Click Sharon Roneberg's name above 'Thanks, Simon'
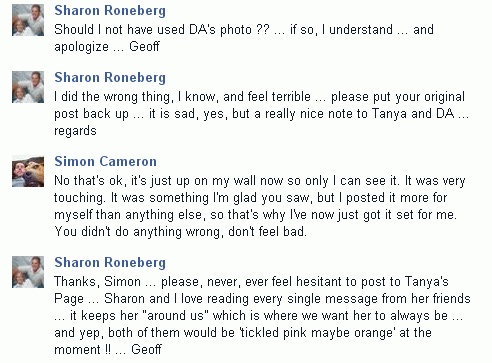492x363 pixels. 110,263
